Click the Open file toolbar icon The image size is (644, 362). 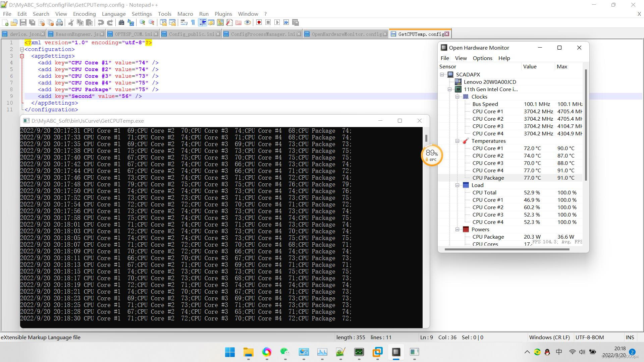[14, 23]
